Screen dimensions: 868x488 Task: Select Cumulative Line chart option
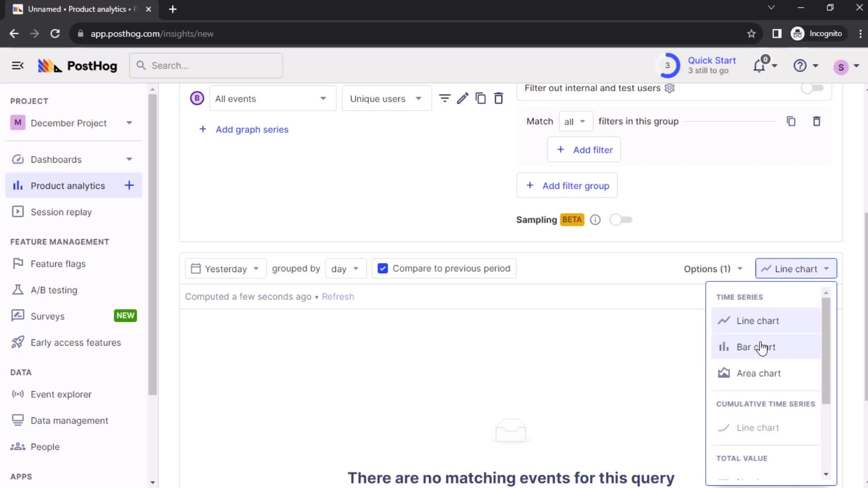(757, 427)
